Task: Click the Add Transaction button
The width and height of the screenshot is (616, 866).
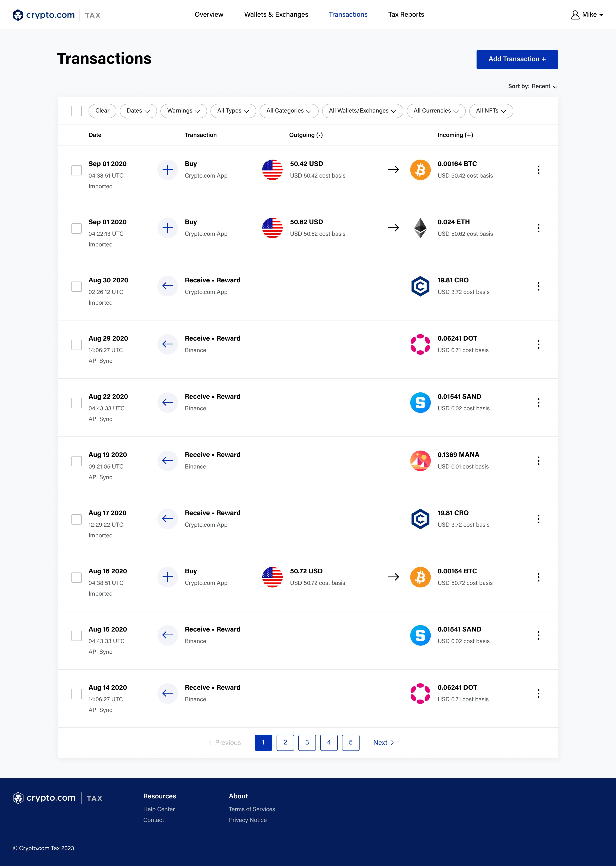Action: tap(517, 59)
